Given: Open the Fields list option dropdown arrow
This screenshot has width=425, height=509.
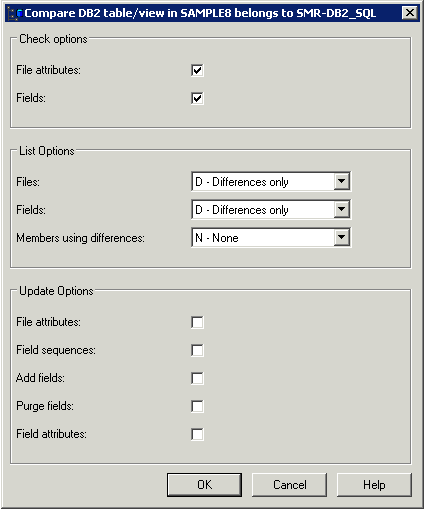Looking at the screenshot, I should click(341, 210).
